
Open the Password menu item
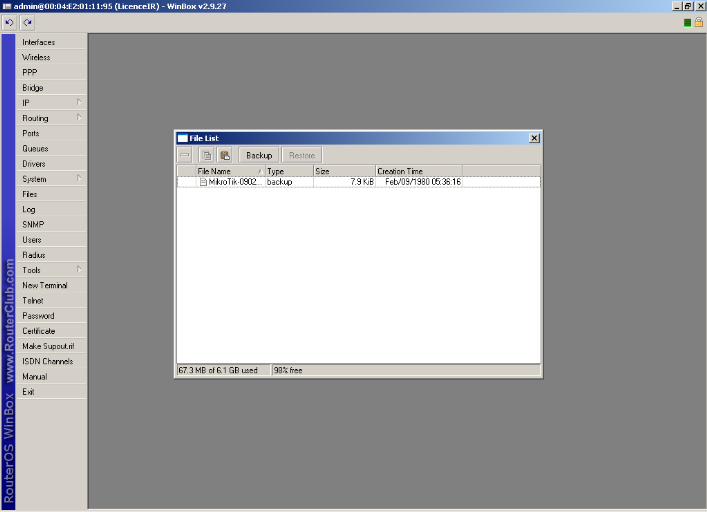point(51,316)
